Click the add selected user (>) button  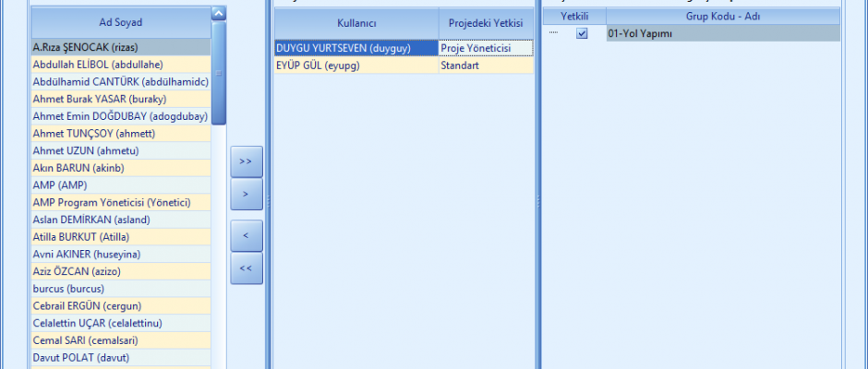coord(246,195)
